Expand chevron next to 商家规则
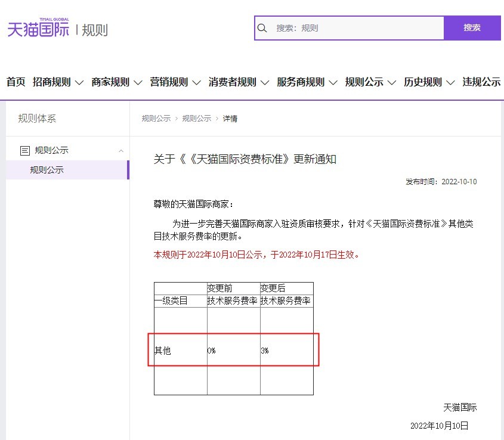The image size is (504, 440). (138, 83)
